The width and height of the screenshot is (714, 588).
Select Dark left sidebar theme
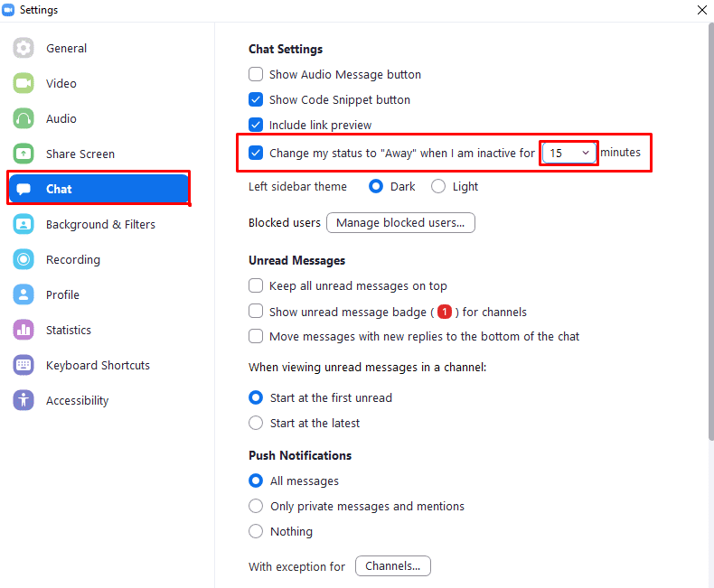[376, 186]
